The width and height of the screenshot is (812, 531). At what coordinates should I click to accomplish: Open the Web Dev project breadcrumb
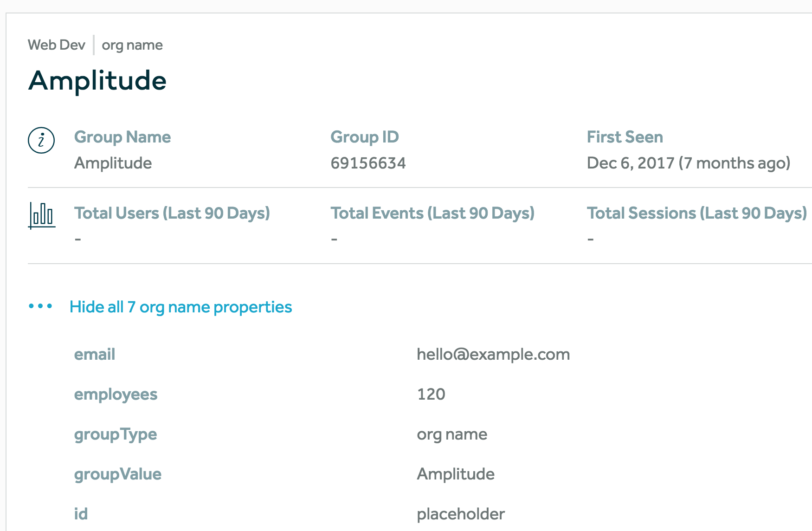[x=57, y=45]
